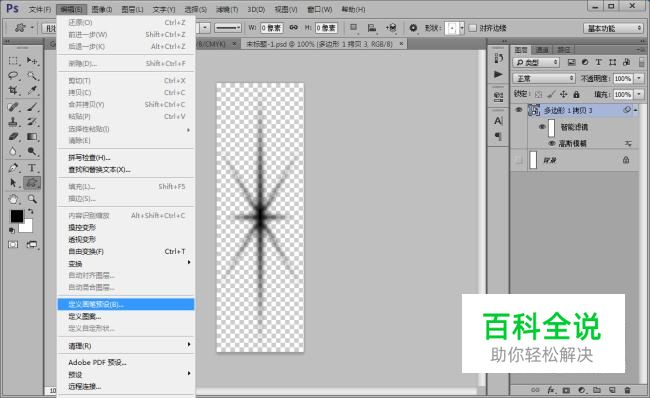Collapse the smart filters of 多边形 layer
Screen dimensions: 650x398
[635, 110]
